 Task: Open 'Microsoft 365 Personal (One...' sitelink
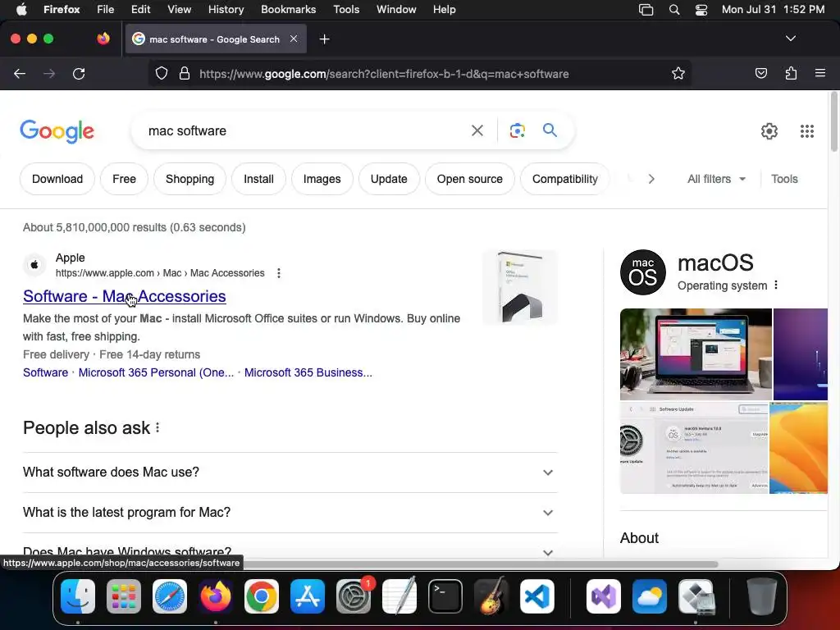point(156,373)
